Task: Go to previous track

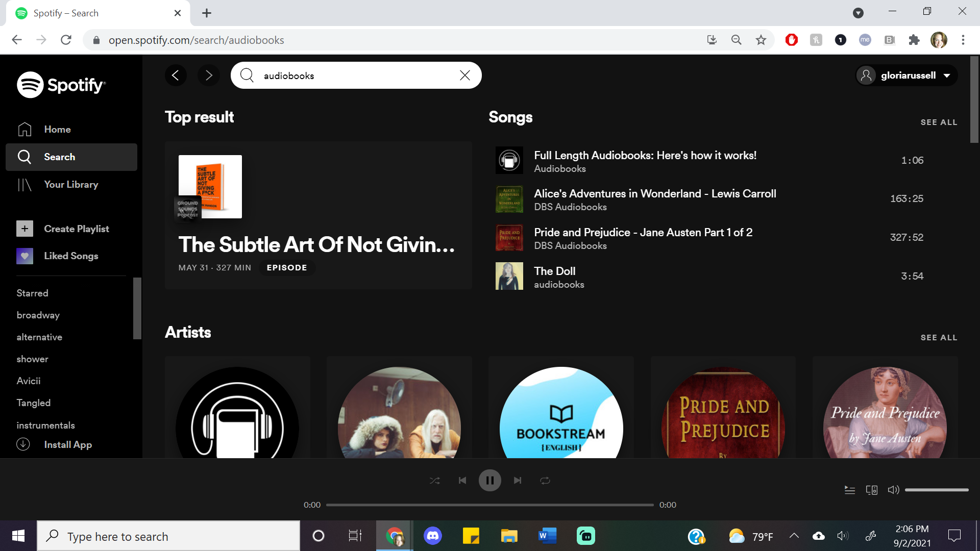Action: click(462, 481)
